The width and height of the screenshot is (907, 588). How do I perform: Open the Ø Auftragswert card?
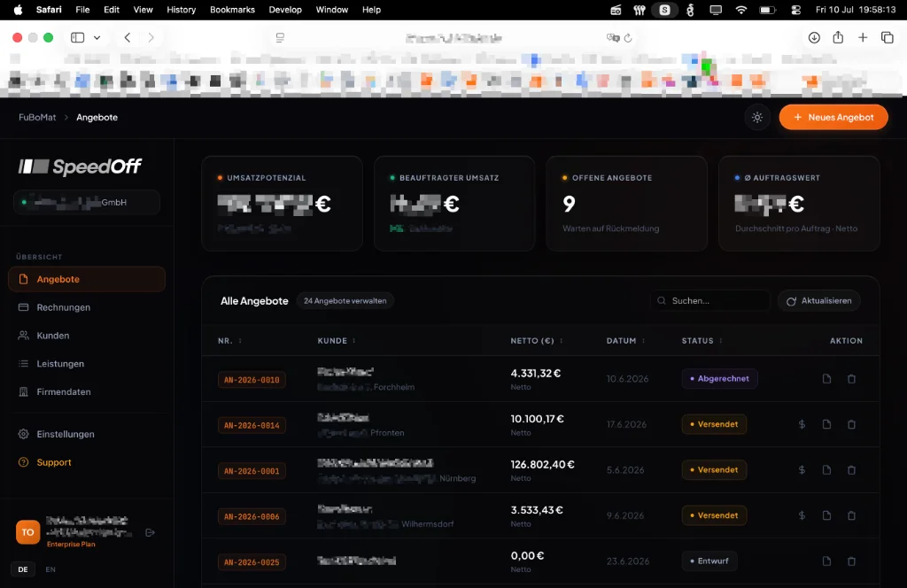(799, 204)
